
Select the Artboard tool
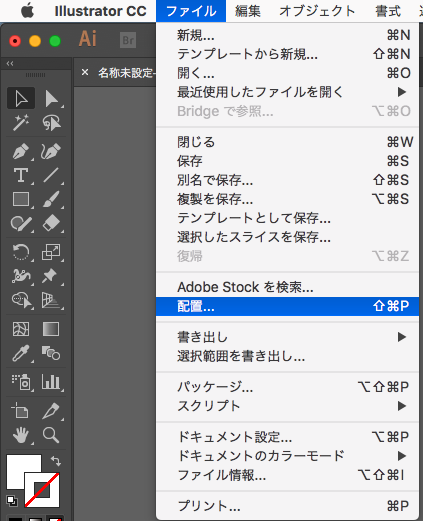point(21,411)
